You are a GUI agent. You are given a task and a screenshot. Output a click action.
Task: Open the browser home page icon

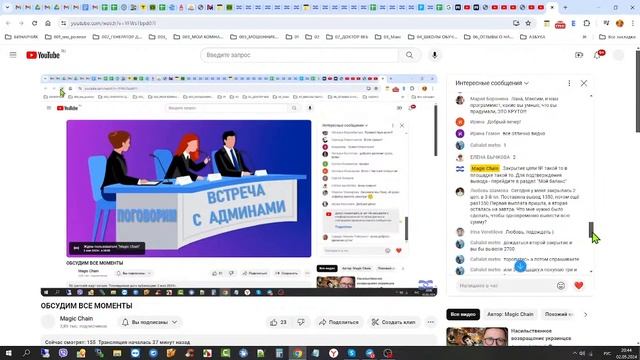[x=48, y=23]
